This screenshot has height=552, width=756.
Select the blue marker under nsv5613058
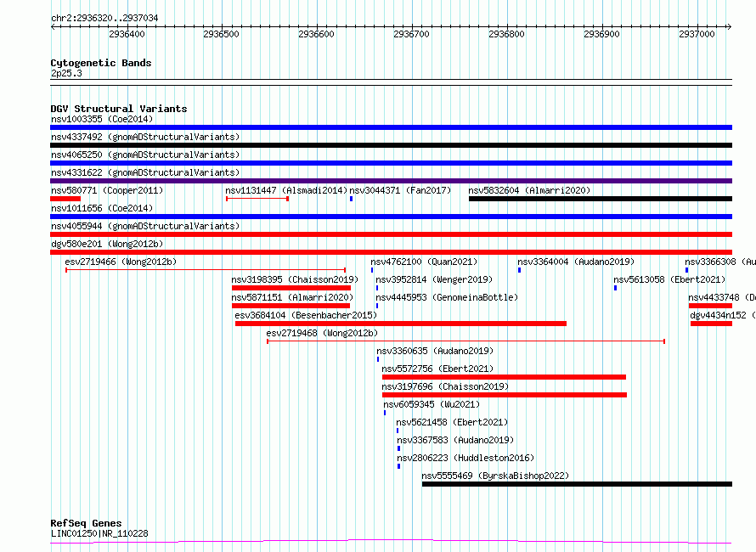(615, 288)
